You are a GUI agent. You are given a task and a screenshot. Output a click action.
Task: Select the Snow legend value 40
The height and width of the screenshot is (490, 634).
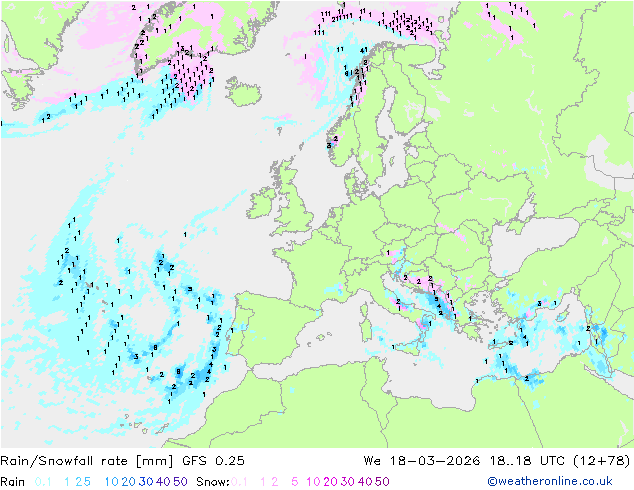(x=365, y=482)
